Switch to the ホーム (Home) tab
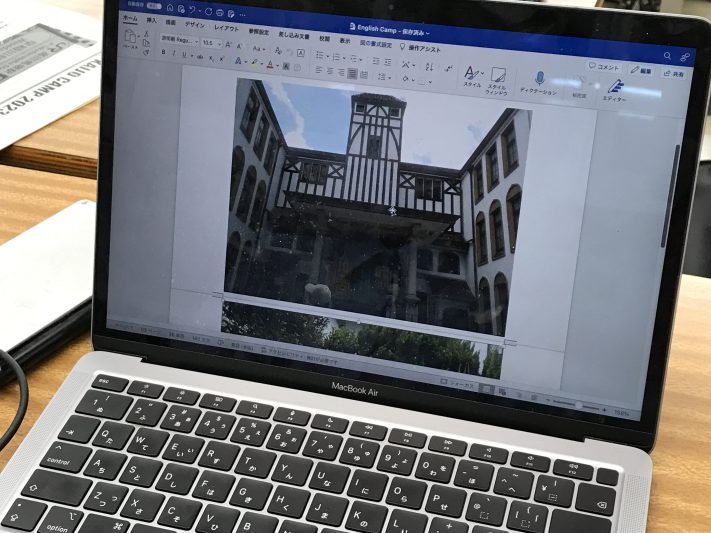 (x=130, y=19)
